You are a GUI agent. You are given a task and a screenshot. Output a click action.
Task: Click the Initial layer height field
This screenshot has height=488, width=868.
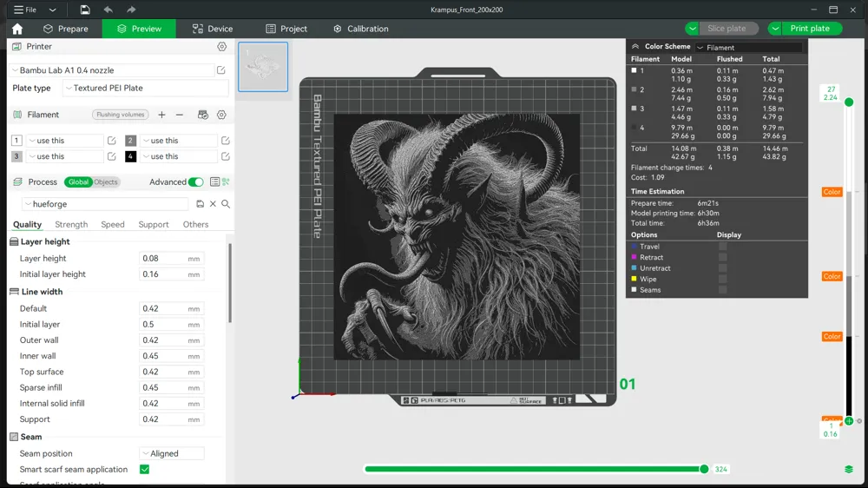172,274
